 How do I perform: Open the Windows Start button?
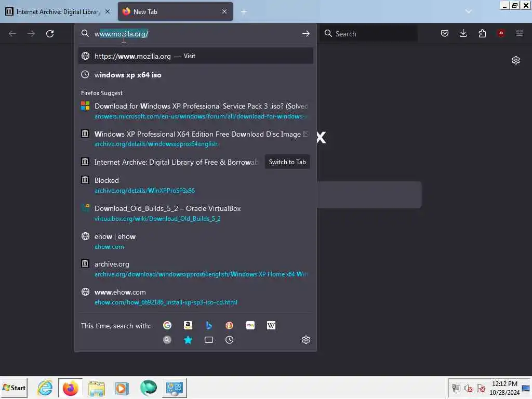point(14,388)
